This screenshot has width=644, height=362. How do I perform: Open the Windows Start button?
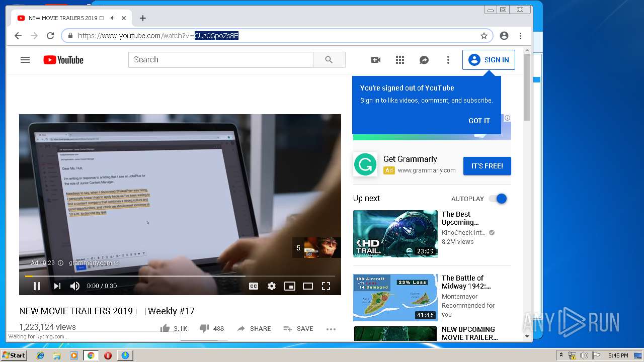[x=14, y=355]
